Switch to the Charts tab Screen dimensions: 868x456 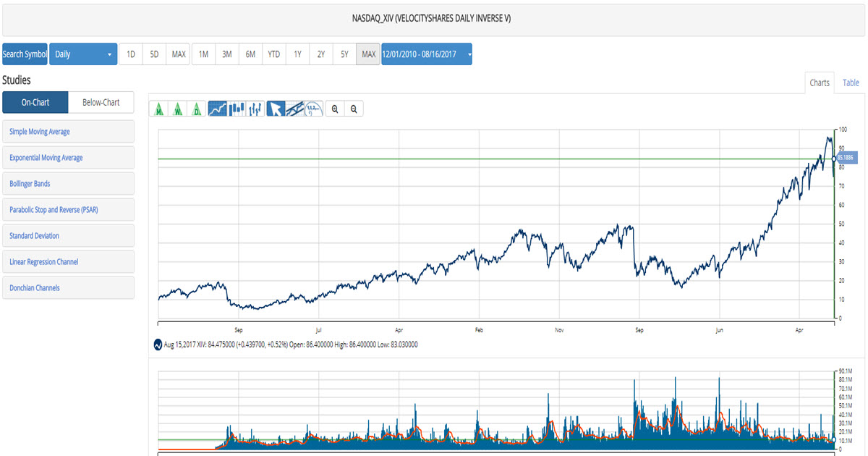coord(820,83)
